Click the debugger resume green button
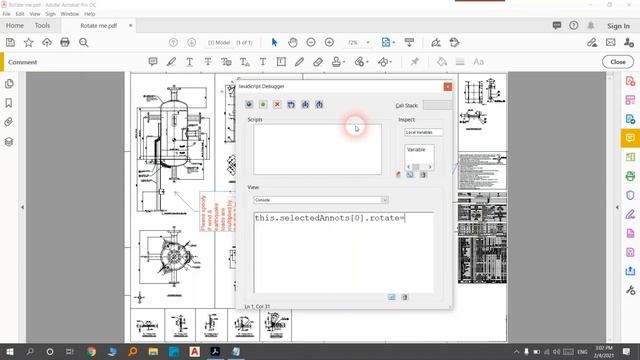 [263, 104]
